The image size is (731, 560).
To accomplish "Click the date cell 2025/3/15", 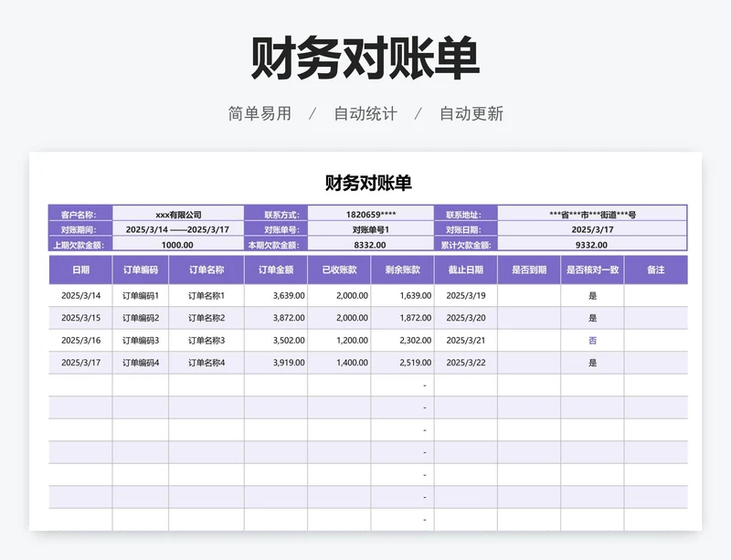I will tap(80, 318).
